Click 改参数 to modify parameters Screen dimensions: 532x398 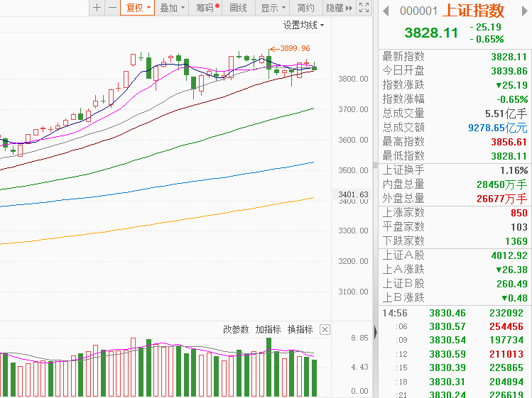[x=236, y=329]
